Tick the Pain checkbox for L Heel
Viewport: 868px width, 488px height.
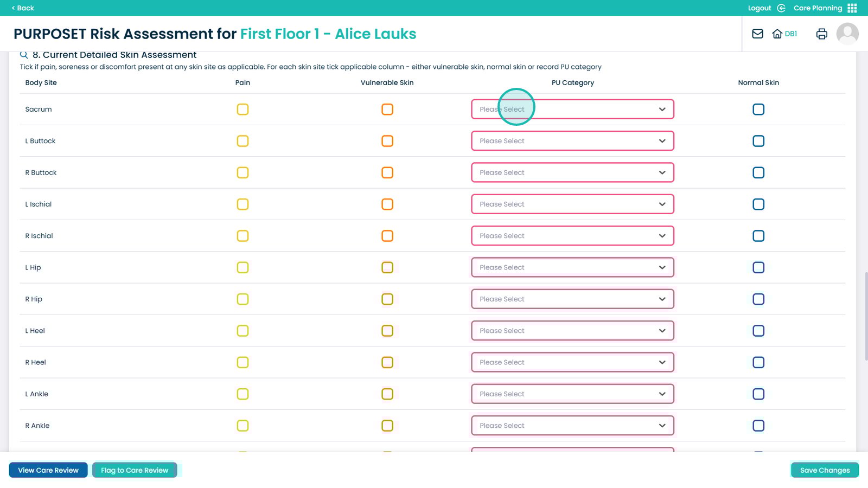click(242, 331)
